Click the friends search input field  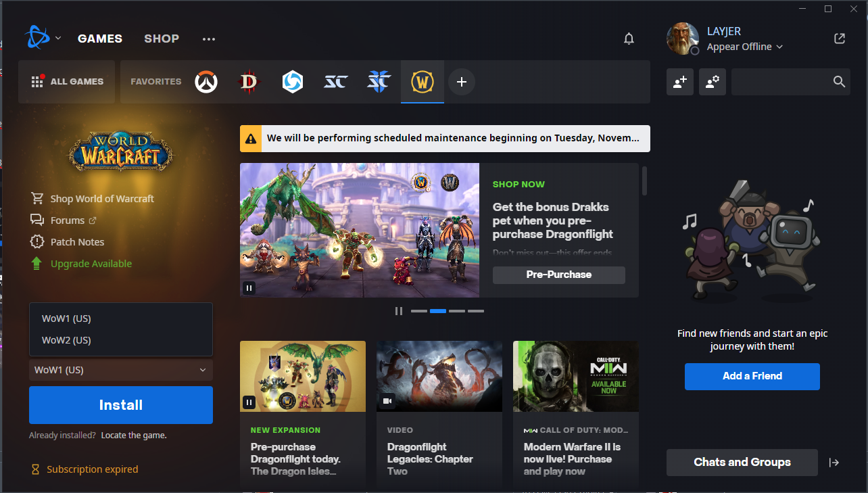(781, 82)
